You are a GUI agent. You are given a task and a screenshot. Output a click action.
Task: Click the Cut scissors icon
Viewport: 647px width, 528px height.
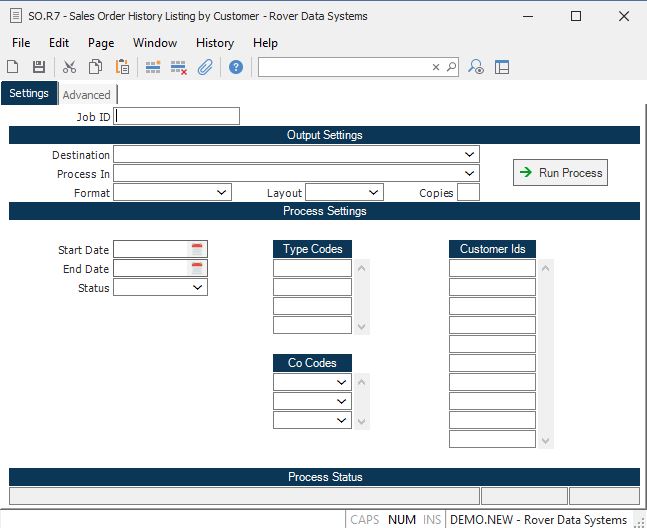click(x=69, y=67)
